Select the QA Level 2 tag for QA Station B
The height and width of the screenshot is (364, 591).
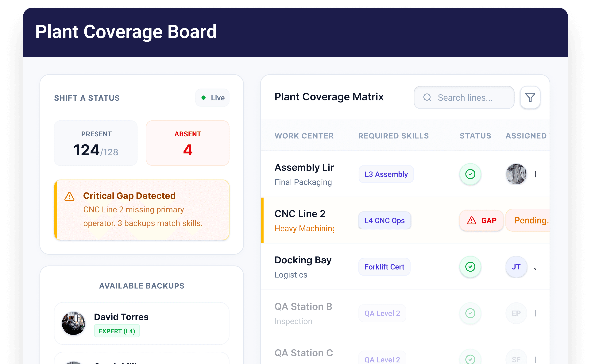(x=382, y=313)
